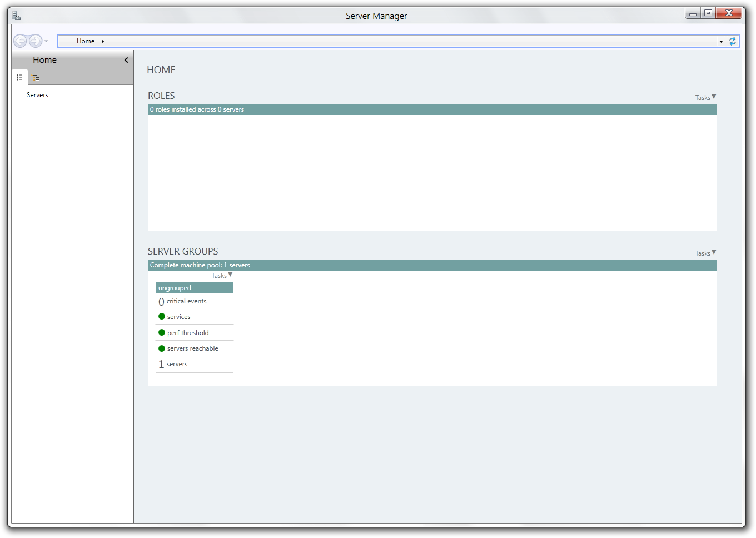Refresh the view with the refresh icon
This screenshot has width=756, height=538.
(733, 41)
